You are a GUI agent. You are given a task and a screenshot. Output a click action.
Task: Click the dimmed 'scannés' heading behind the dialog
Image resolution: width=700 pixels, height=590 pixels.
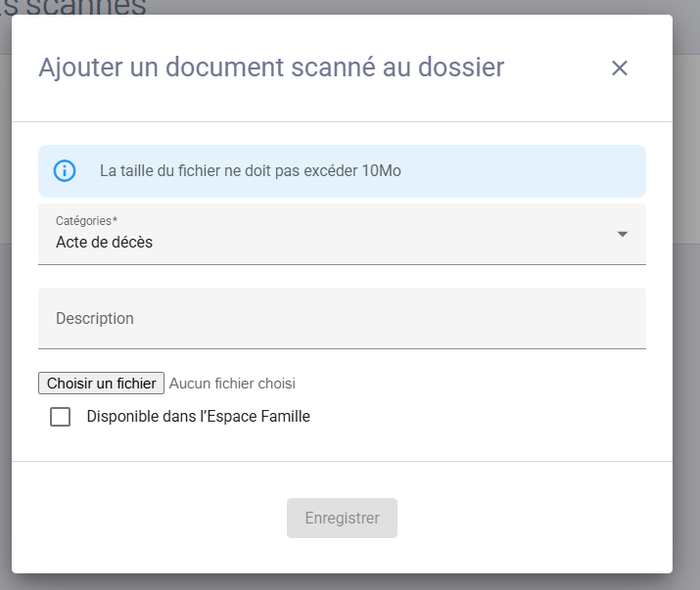[78, 7]
